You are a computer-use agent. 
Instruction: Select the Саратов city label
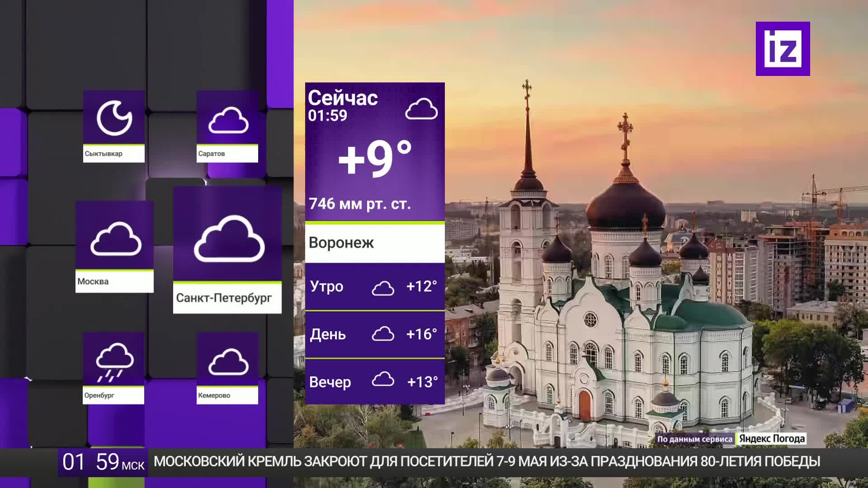point(211,154)
